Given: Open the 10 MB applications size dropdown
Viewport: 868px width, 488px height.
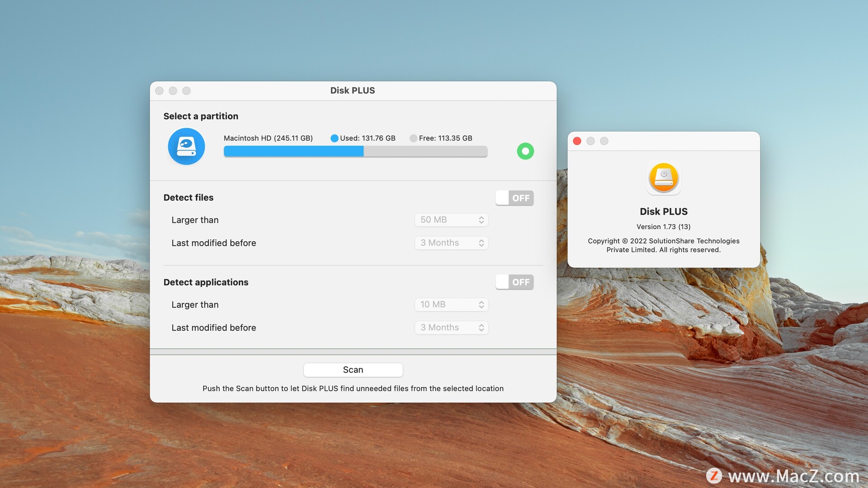Looking at the screenshot, I should point(451,305).
